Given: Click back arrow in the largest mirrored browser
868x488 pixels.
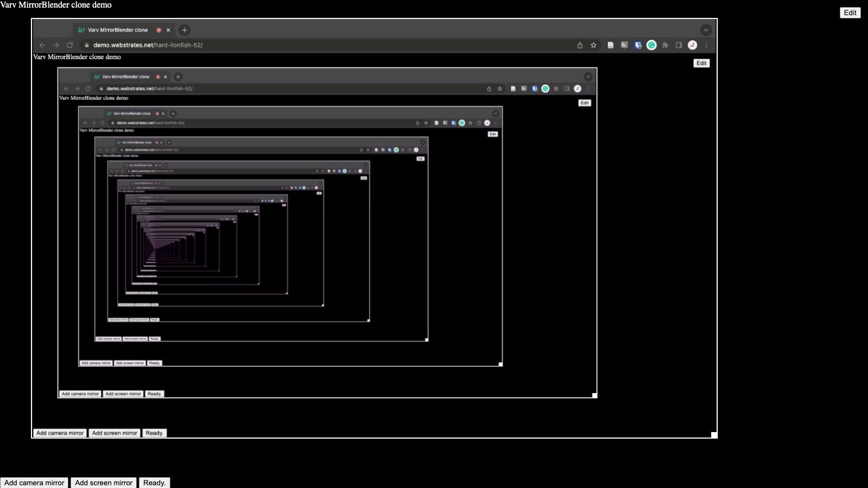Looking at the screenshot, I should click(x=42, y=45).
